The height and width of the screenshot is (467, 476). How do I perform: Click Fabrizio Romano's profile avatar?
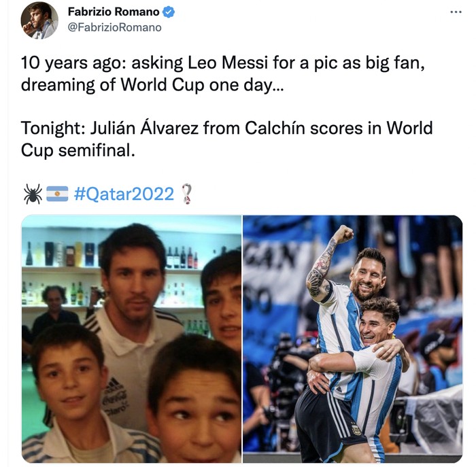click(x=39, y=20)
